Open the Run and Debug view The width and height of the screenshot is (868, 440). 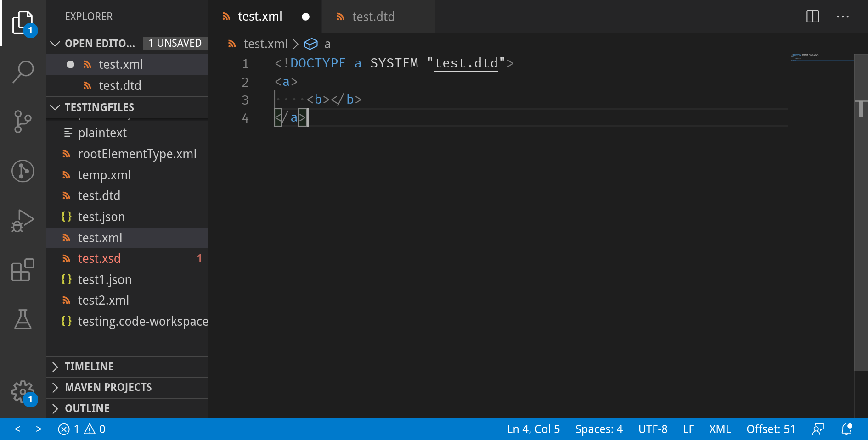[23, 221]
